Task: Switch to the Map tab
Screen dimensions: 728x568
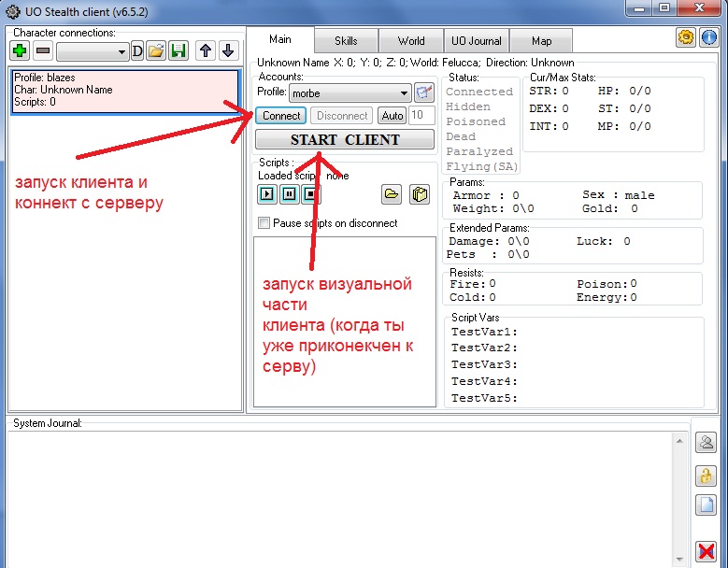Action: coord(541,41)
